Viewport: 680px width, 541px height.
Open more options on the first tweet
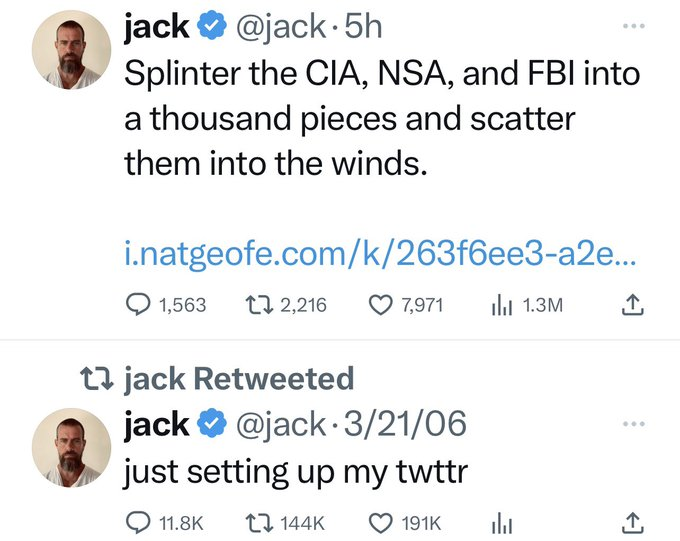pyautogui.click(x=631, y=27)
